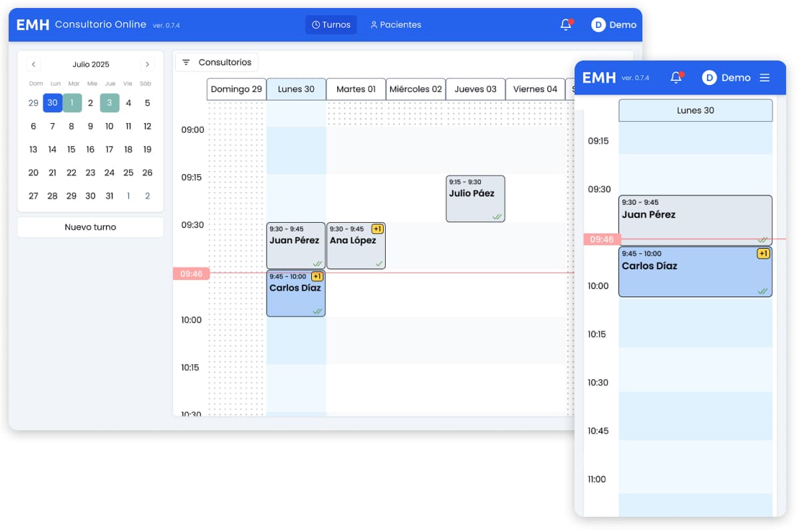The height and width of the screenshot is (532, 798).
Task: Click the 09:46 current time marker
Action: (191, 274)
